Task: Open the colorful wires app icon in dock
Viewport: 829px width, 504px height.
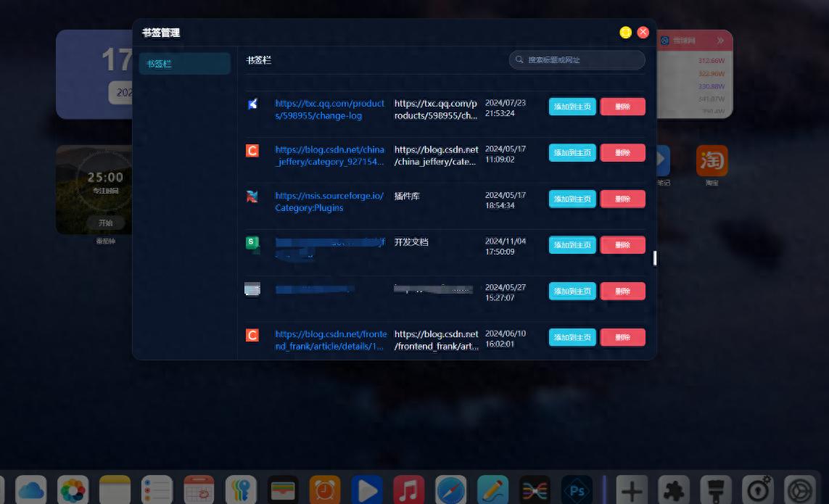Action: click(535, 489)
